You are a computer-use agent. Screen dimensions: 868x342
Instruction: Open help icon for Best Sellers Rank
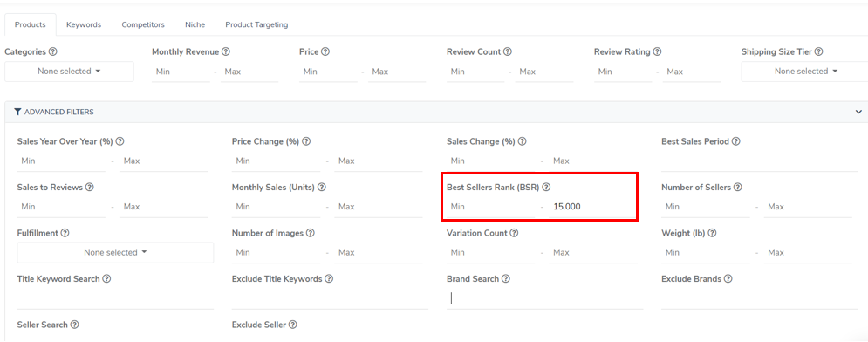(x=546, y=188)
